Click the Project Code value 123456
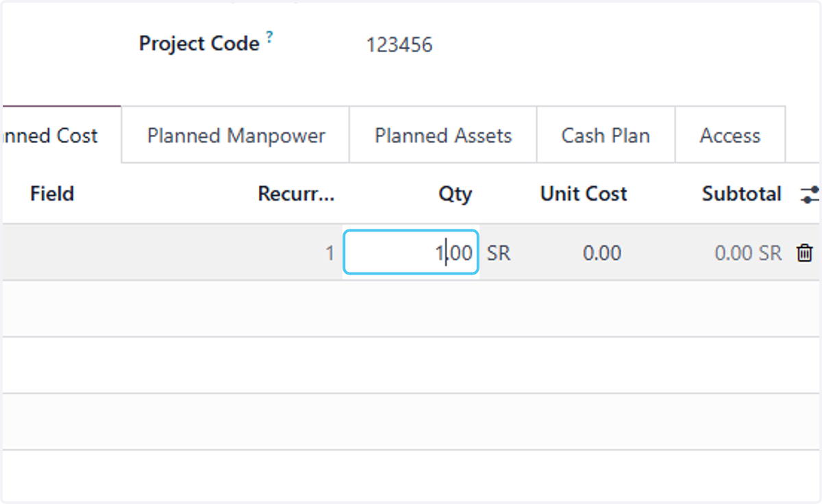Viewport: 822px width, 504px height. coord(399,45)
